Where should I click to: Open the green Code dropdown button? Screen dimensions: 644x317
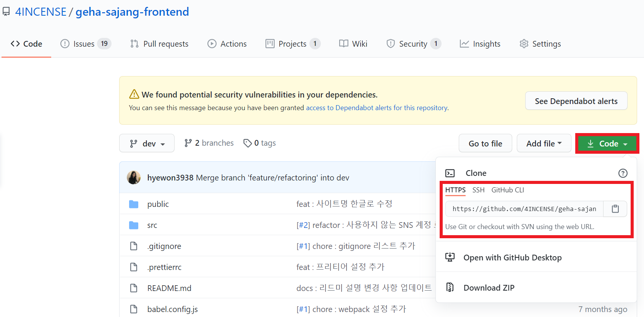point(607,144)
